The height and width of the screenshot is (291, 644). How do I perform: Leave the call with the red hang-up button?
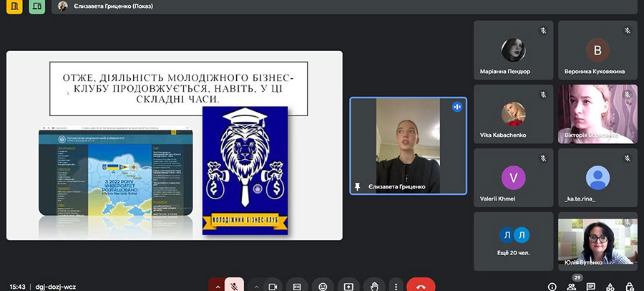point(421,286)
